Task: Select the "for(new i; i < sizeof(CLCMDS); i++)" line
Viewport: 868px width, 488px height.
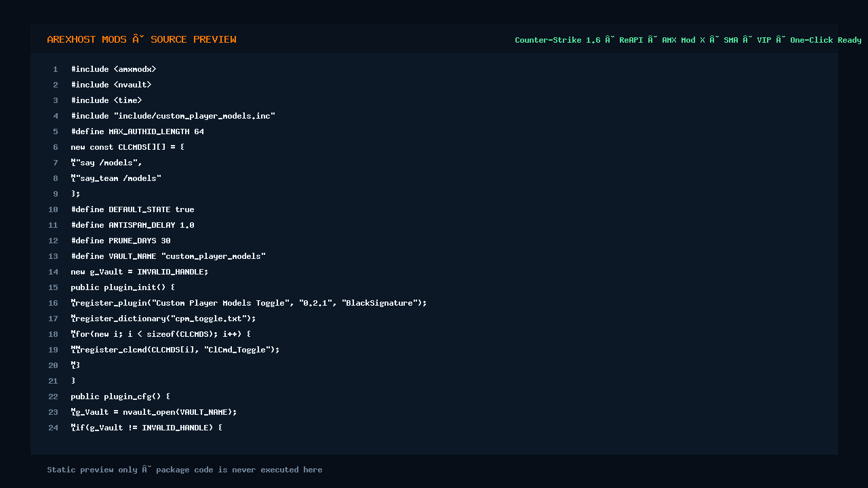Action: pyautogui.click(x=161, y=334)
